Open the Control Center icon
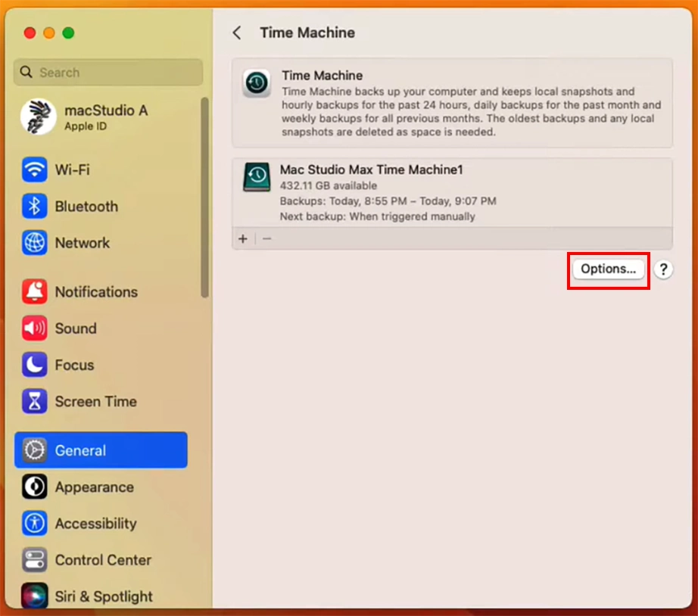Screen dimensions: 698x616 (x=34, y=559)
